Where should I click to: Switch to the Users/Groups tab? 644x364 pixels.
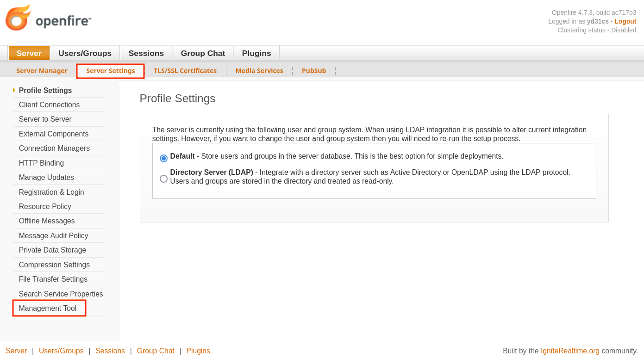tap(85, 53)
